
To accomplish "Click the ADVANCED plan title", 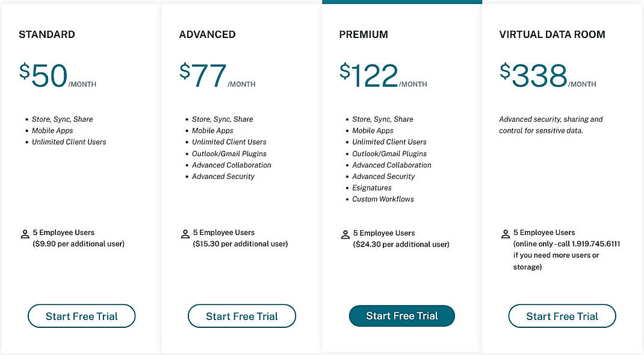I will [x=207, y=34].
